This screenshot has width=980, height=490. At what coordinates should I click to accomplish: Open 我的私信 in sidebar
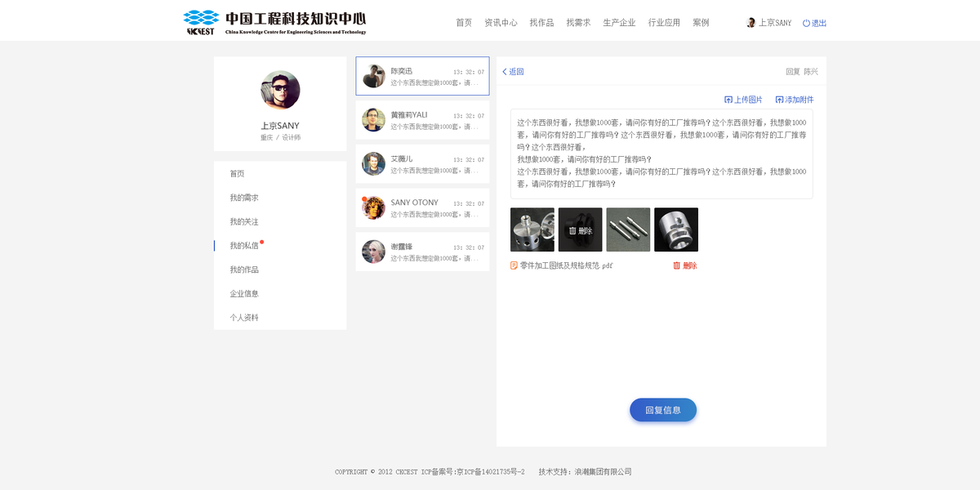point(244,246)
